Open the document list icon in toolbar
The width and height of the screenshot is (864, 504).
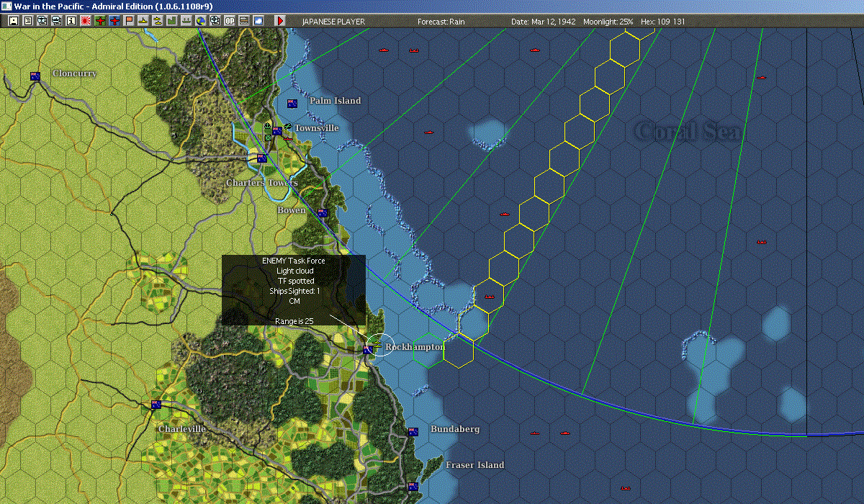click(27, 21)
